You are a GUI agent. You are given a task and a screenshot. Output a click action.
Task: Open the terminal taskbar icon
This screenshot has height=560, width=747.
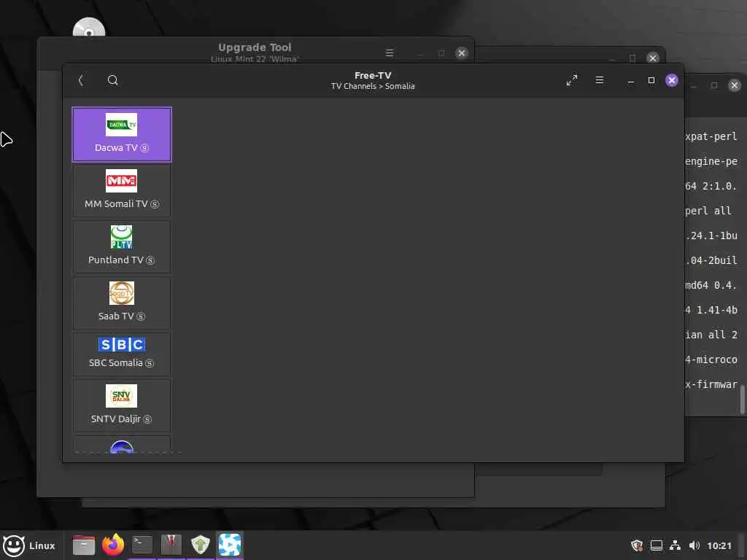(x=142, y=545)
